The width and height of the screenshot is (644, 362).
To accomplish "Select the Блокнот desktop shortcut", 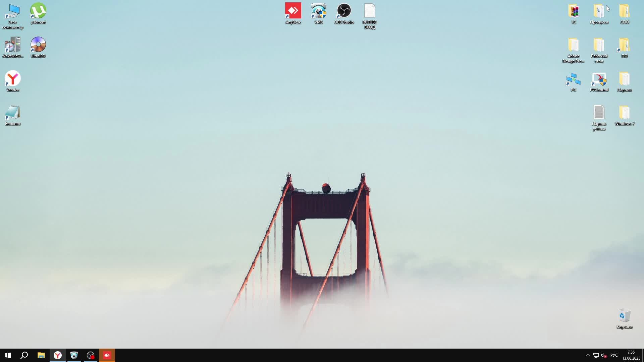I will point(13,115).
